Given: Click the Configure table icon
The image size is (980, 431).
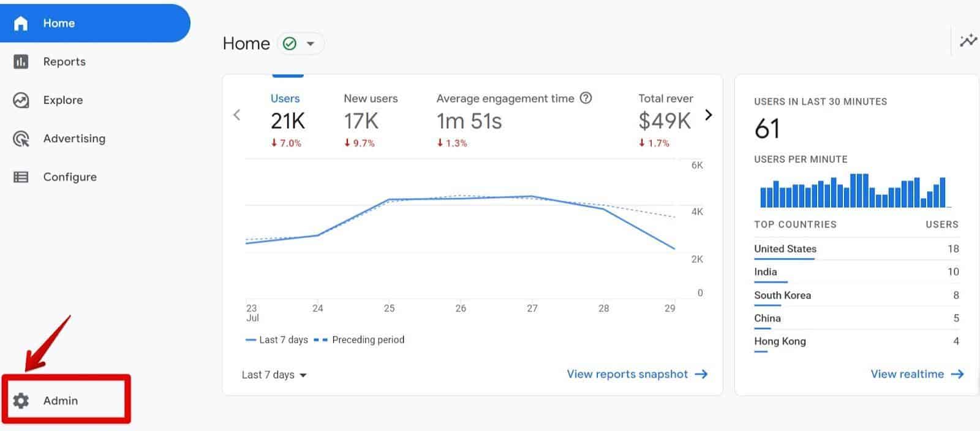Looking at the screenshot, I should [21, 177].
